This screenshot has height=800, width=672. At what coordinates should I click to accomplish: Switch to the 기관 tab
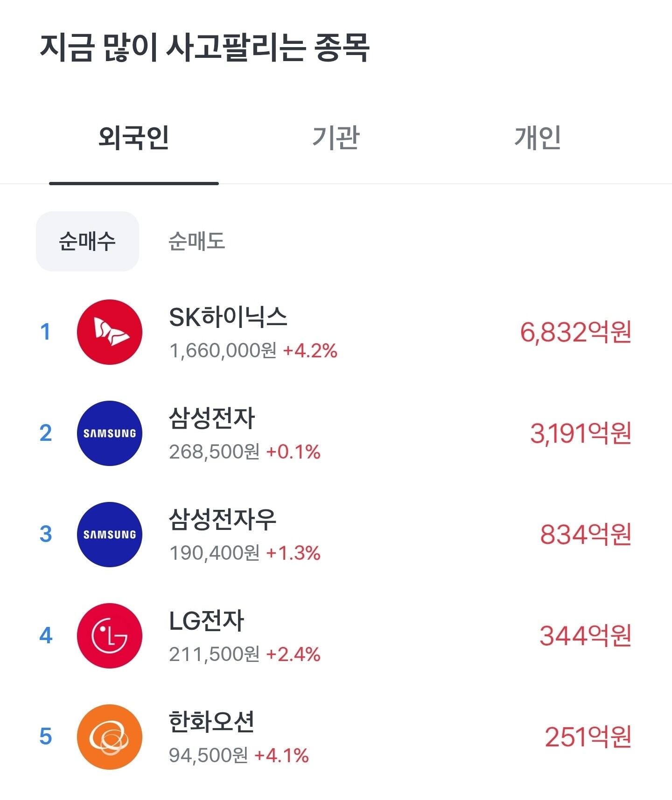[x=336, y=138]
